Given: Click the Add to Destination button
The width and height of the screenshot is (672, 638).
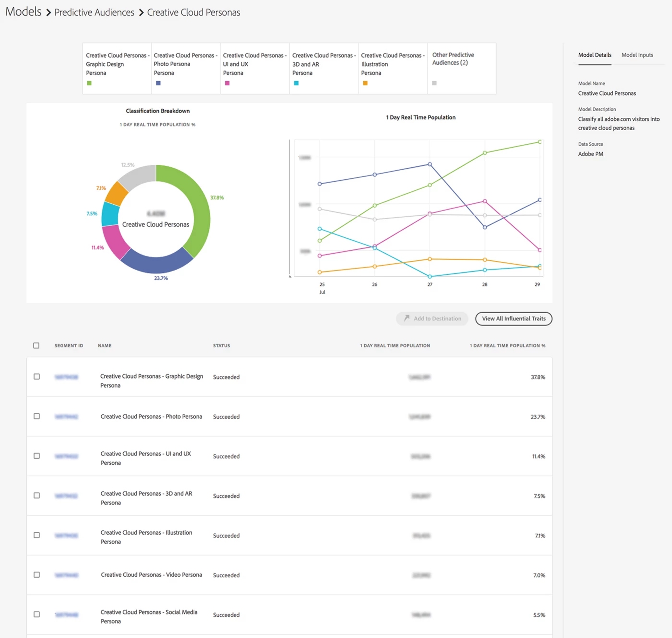Looking at the screenshot, I should (432, 319).
